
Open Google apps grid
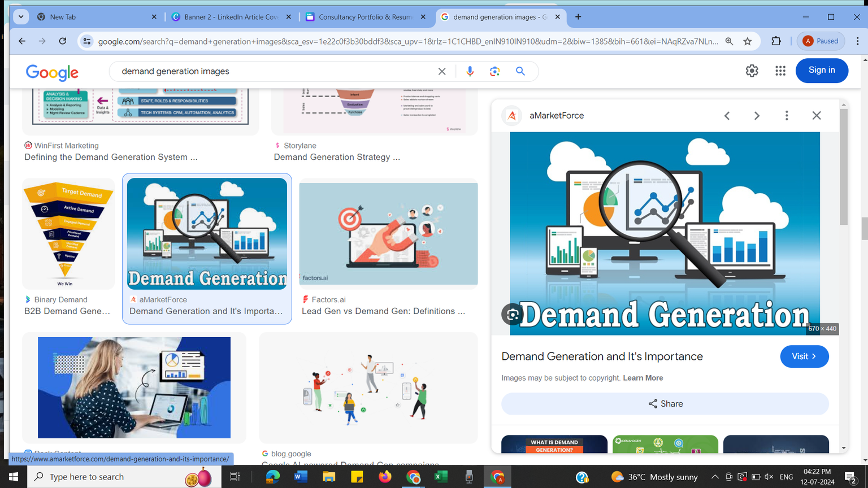780,71
